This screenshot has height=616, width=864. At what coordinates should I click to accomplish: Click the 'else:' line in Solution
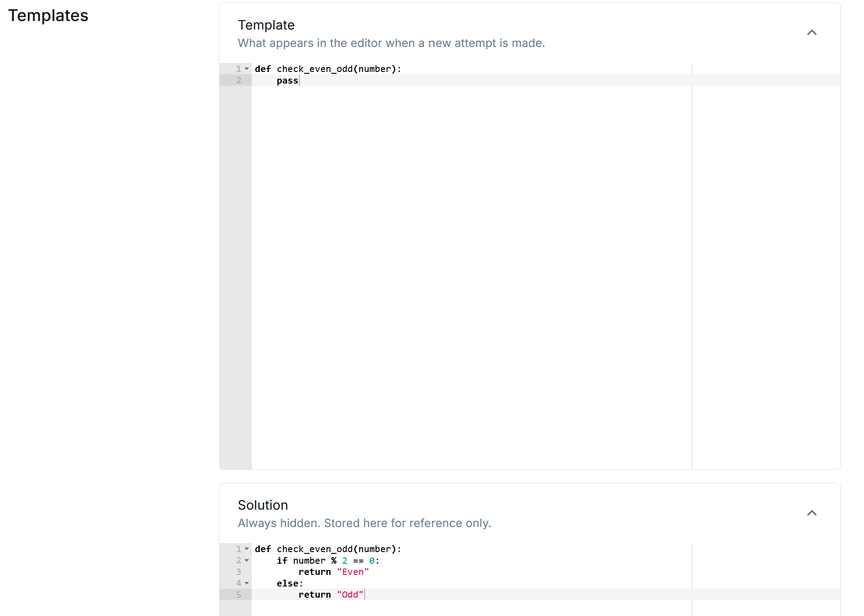290,583
